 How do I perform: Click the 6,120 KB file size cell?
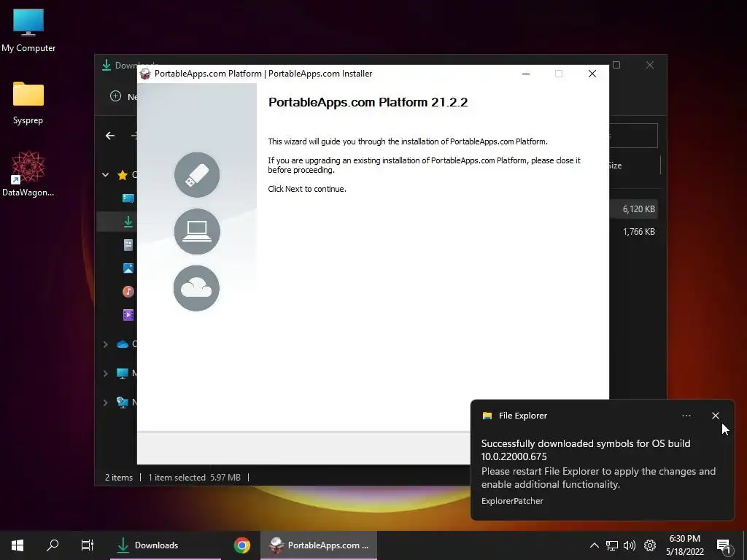638,209
